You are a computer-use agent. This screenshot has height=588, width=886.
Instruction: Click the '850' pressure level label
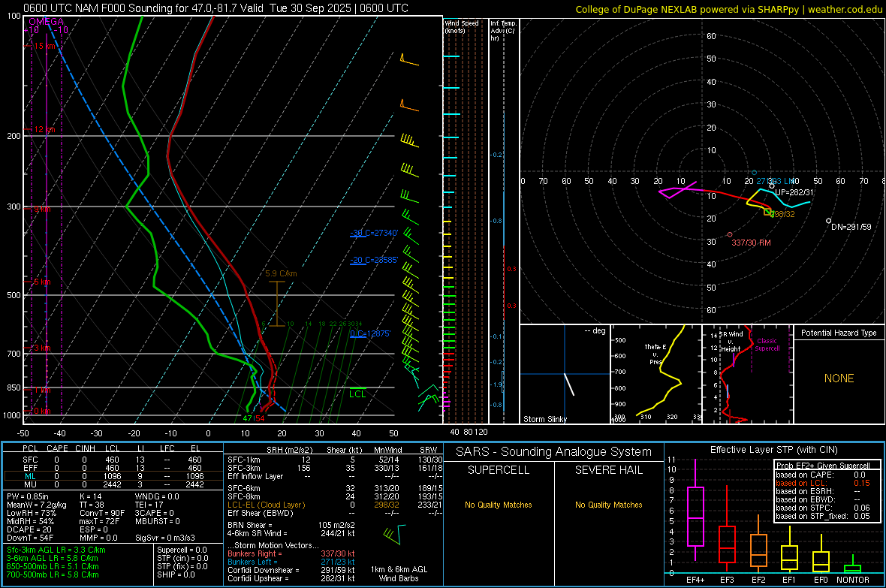[14, 387]
